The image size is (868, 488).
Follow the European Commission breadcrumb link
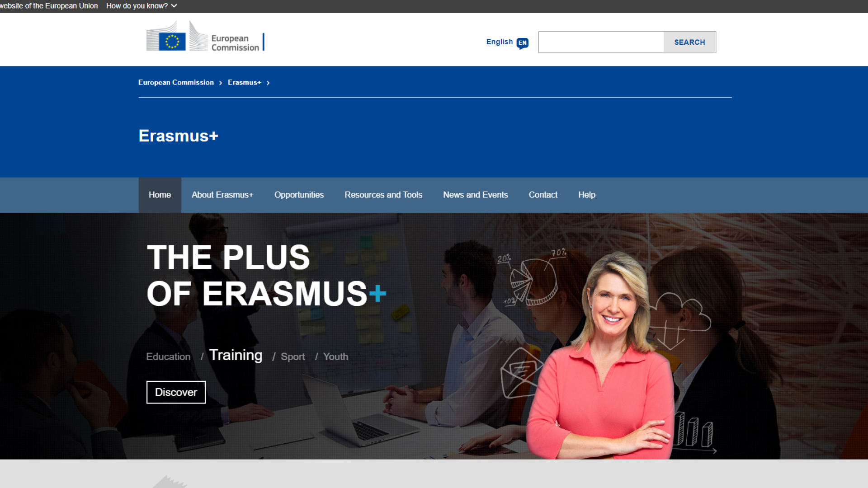(176, 83)
